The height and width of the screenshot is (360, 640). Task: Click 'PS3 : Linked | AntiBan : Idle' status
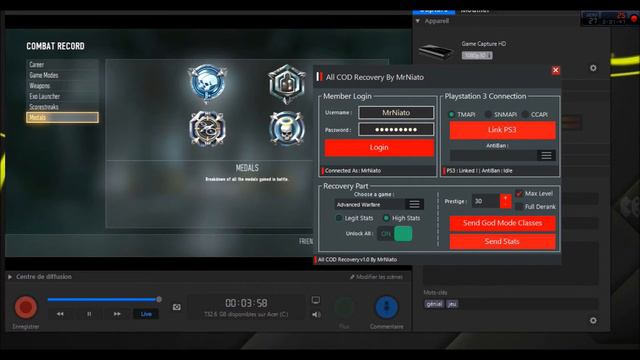tap(479, 171)
